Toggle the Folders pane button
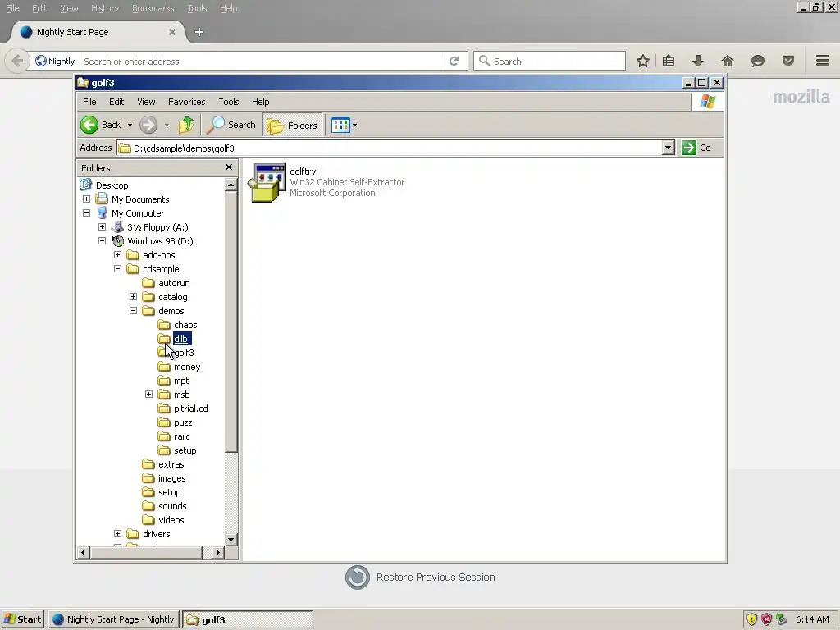 (x=293, y=125)
